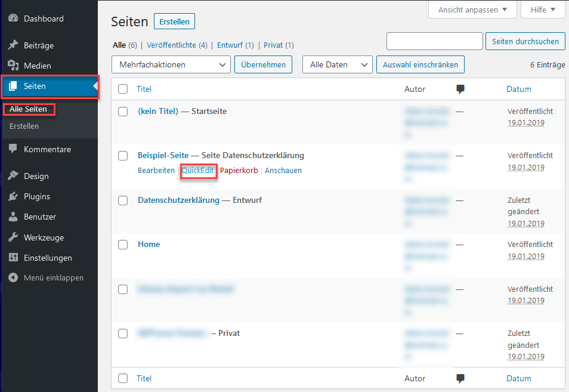
Task: Click the Medien media icon
Action: click(13, 66)
